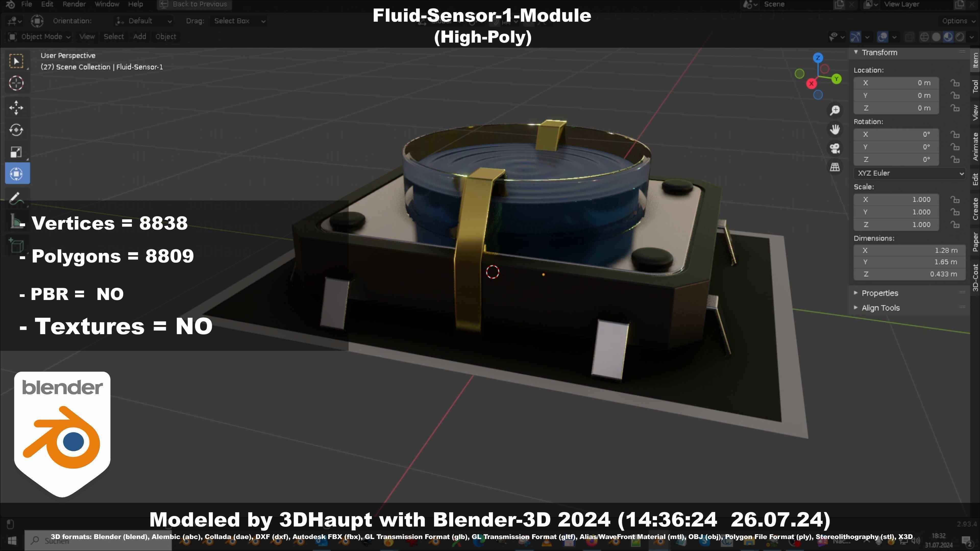Image resolution: width=980 pixels, height=551 pixels.
Task: Click the red X axis gizmo ball
Action: pyautogui.click(x=811, y=83)
